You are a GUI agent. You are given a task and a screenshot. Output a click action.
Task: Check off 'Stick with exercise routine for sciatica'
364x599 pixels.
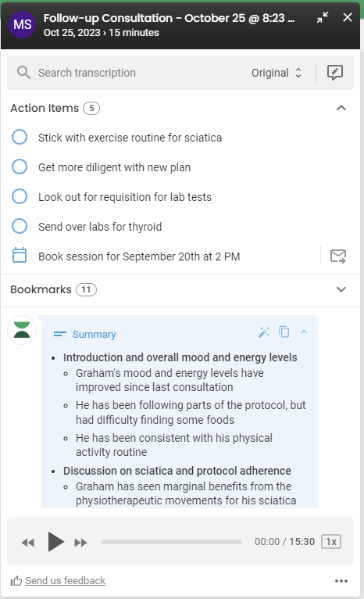pyautogui.click(x=20, y=137)
